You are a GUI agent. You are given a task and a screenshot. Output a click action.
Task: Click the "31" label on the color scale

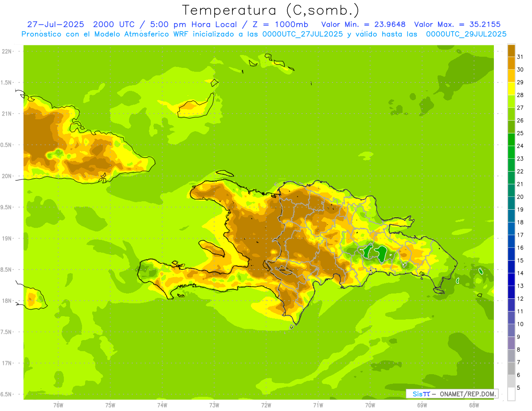click(520, 57)
